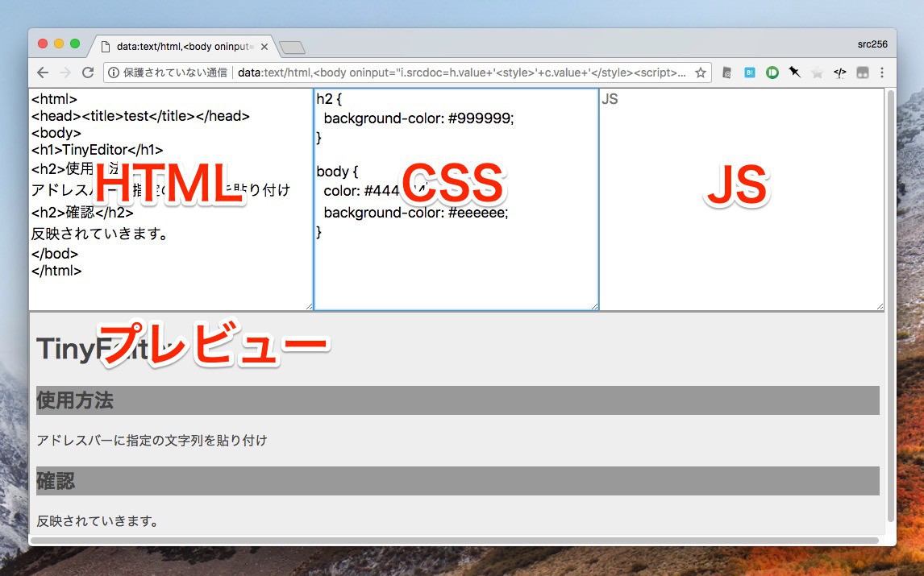Screen dimensions: 924x576
Task: Click 反映されていきます。 in the preview pane
Action: pyautogui.click(x=98, y=521)
